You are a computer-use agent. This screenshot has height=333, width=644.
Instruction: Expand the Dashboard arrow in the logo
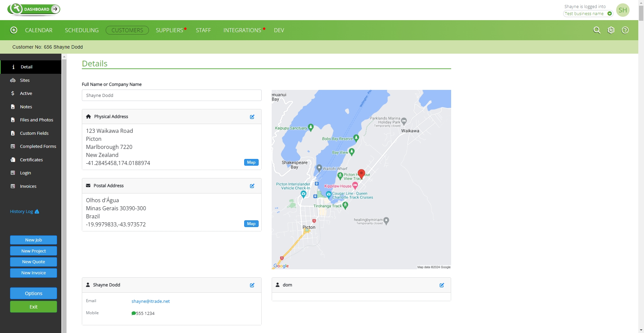(55, 9)
